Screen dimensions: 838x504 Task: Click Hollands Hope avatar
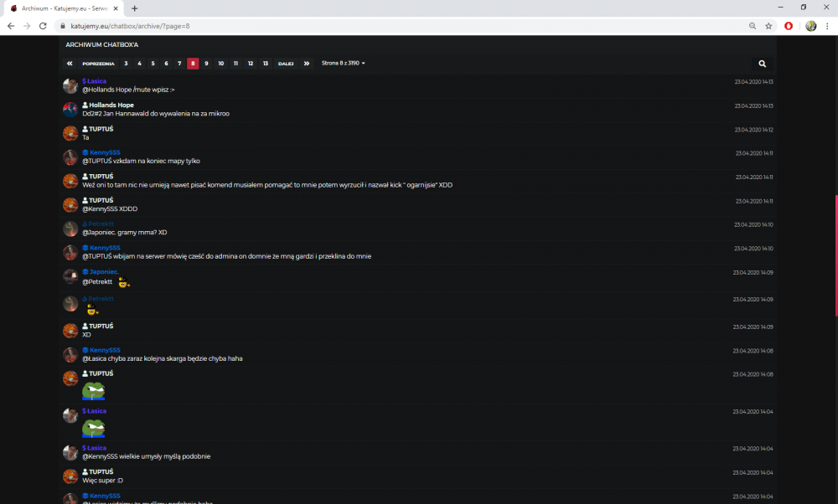70,110
